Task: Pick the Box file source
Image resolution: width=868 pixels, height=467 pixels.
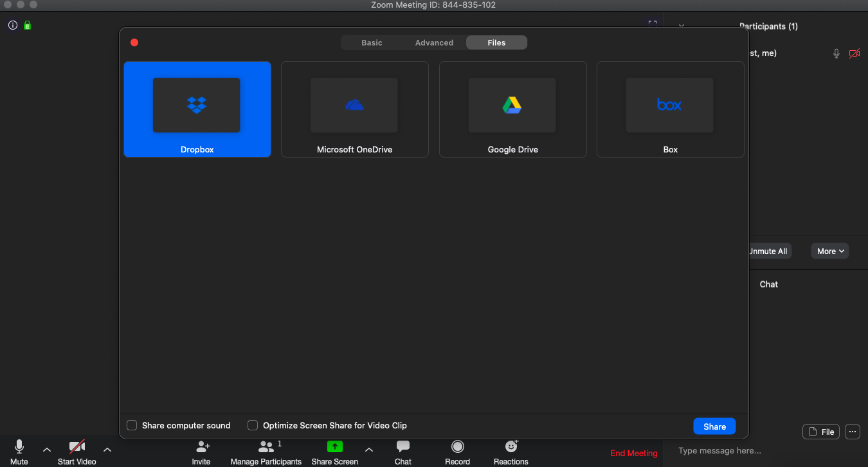Action: [x=671, y=109]
